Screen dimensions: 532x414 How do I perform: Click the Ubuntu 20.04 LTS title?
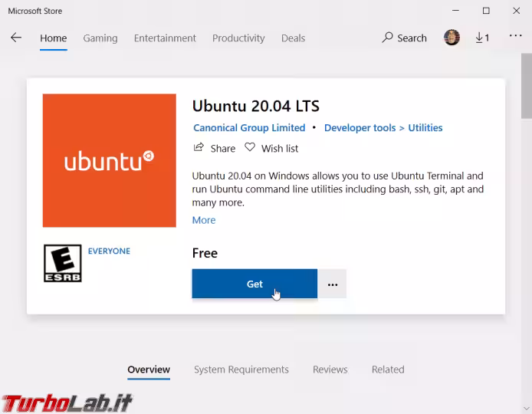coord(256,106)
